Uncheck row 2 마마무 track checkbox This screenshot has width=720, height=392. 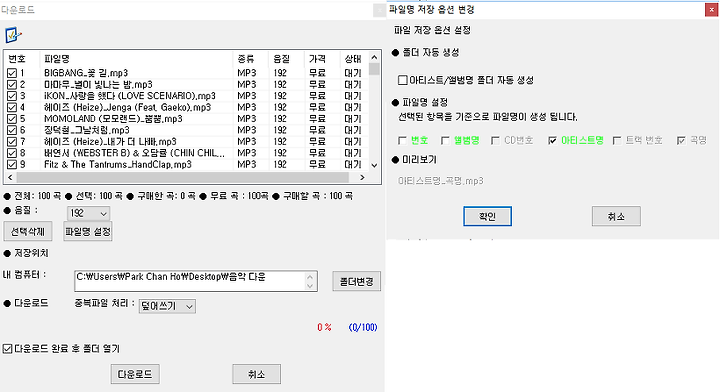[x=12, y=84]
